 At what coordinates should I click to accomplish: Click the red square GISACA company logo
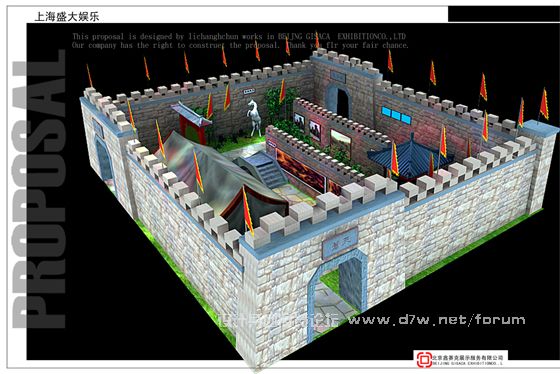point(424,359)
